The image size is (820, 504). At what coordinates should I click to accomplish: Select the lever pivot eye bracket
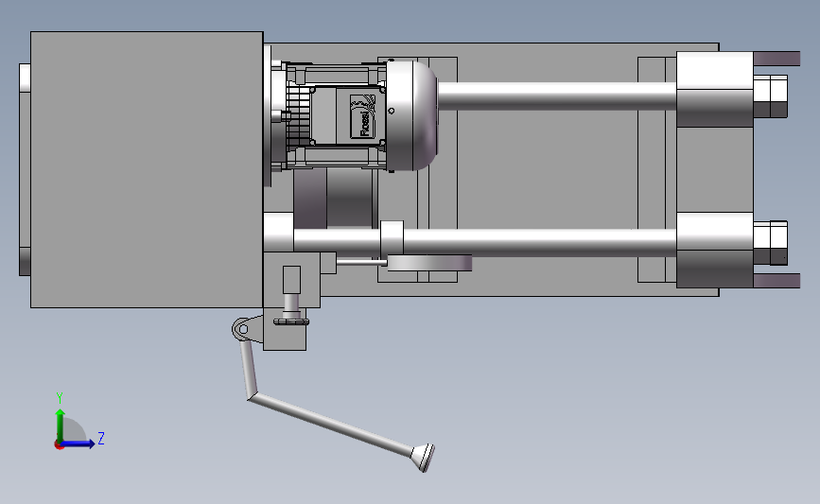point(246,329)
